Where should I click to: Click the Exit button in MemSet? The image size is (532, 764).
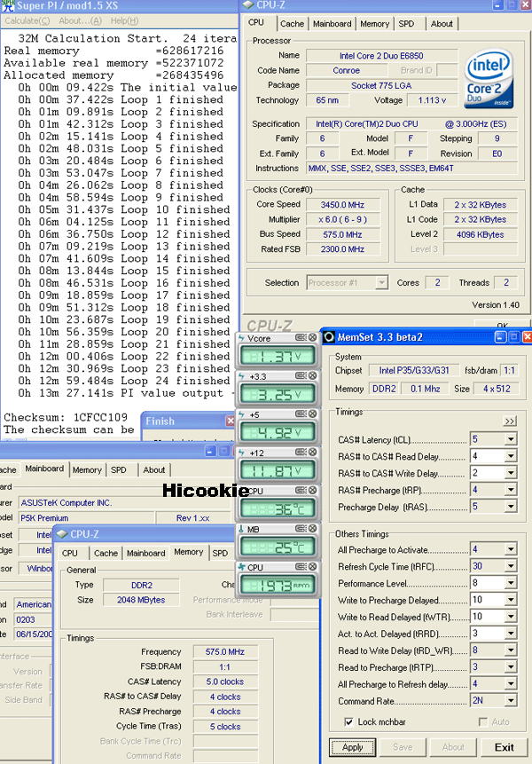coord(504,747)
